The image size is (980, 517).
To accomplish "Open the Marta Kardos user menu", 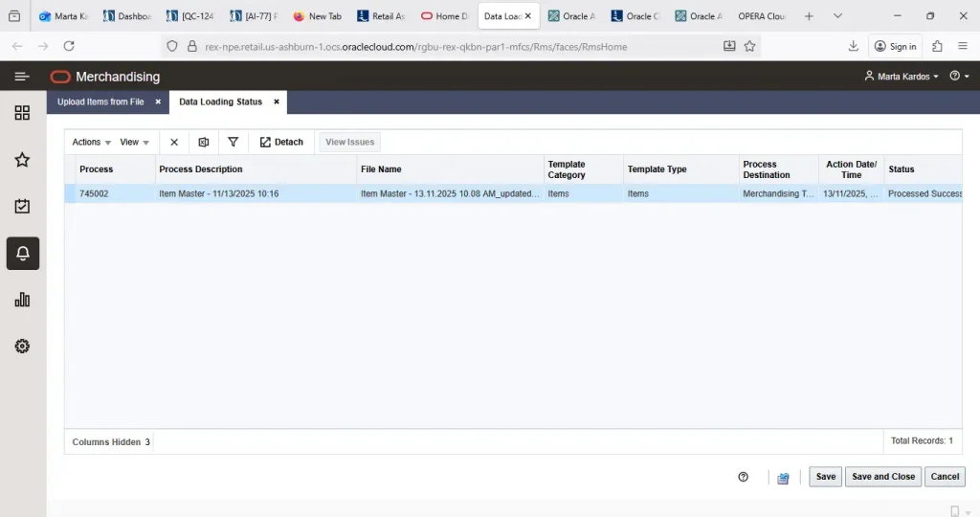I will click(902, 77).
